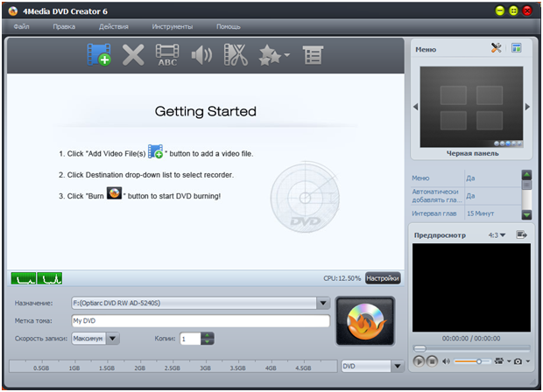Click the Add Video File(s) toolbar icon

[99, 54]
